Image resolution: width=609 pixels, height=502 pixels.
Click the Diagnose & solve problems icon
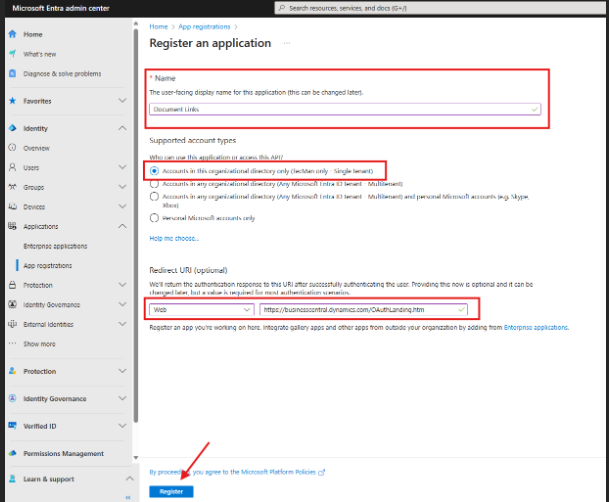11,74
